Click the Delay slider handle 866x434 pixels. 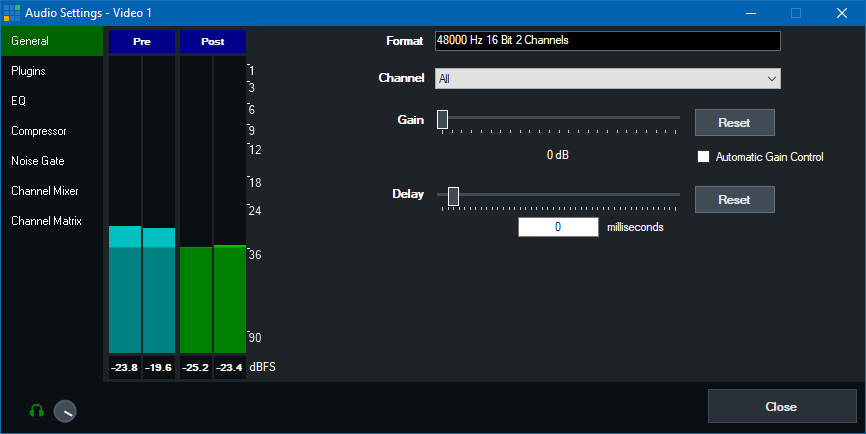454,195
